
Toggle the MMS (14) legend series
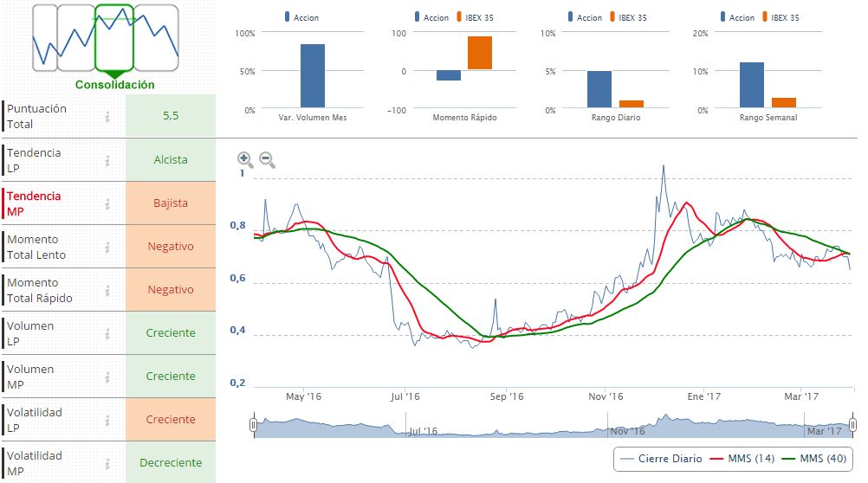pyautogui.click(x=742, y=458)
